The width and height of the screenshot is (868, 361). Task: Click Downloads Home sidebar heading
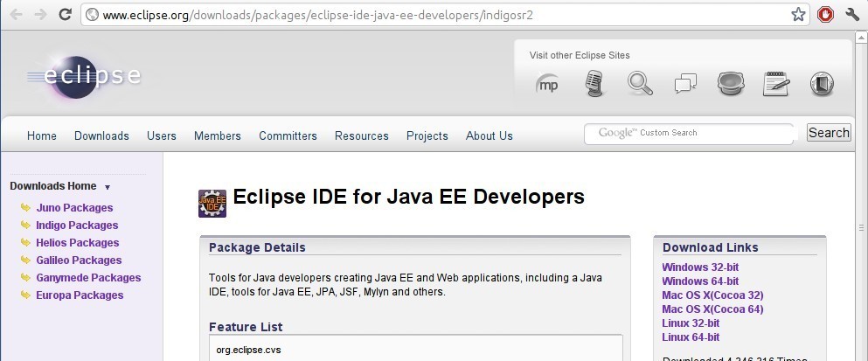pos(53,186)
